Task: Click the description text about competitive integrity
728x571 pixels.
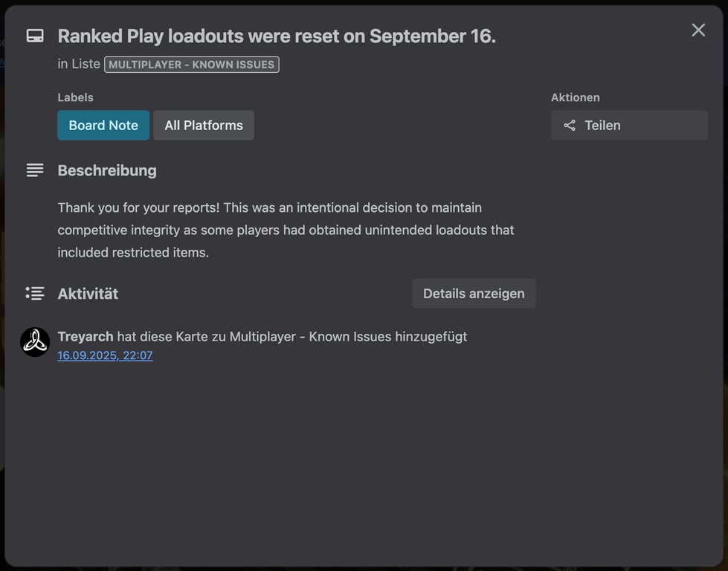Action: (286, 230)
